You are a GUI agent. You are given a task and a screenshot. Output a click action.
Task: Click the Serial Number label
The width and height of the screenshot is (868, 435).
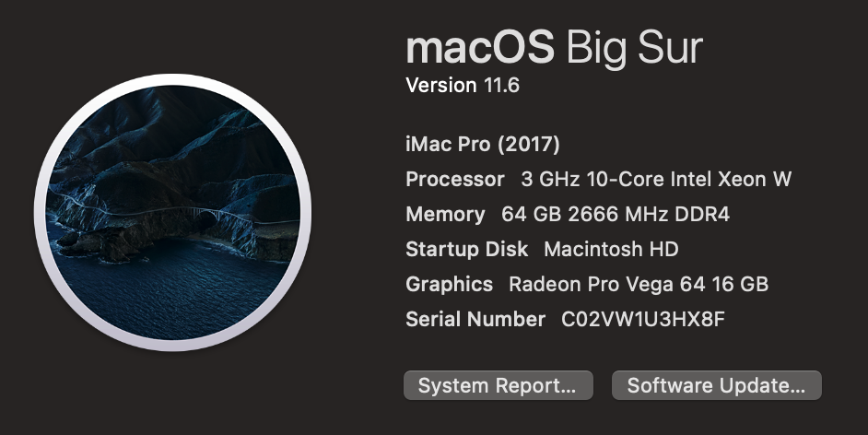click(475, 320)
